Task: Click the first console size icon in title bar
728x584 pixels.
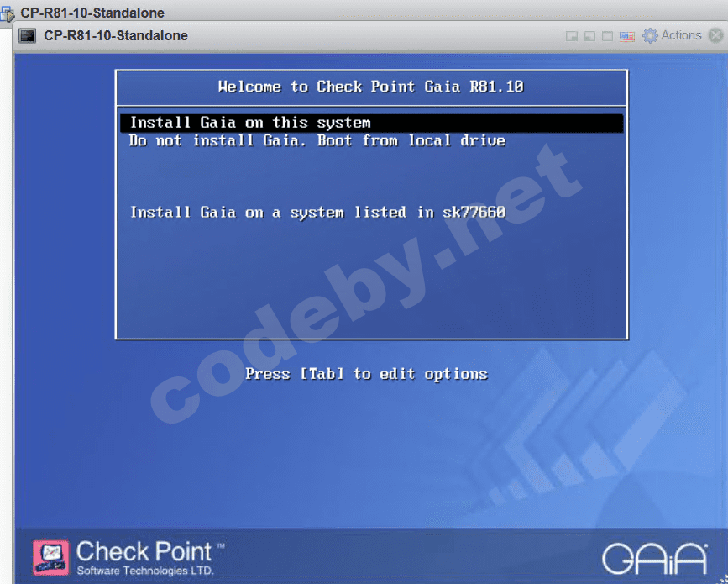Action: (572, 36)
